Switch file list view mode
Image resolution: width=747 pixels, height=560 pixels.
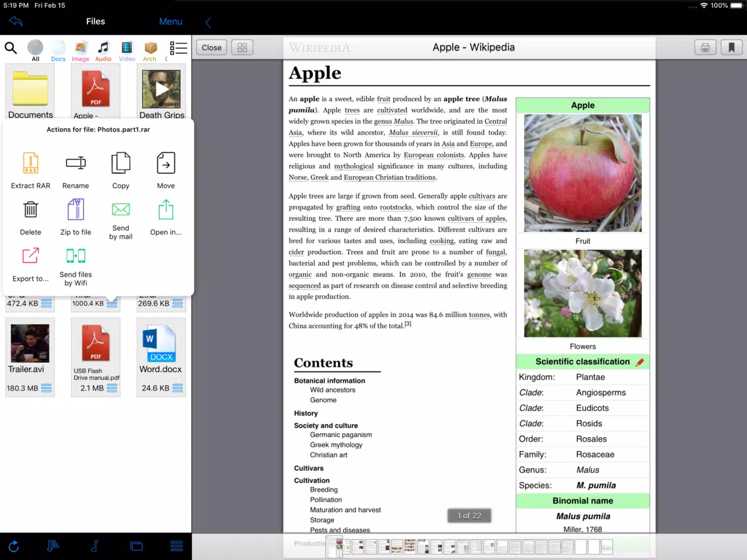pyautogui.click(x=178, y=47)
